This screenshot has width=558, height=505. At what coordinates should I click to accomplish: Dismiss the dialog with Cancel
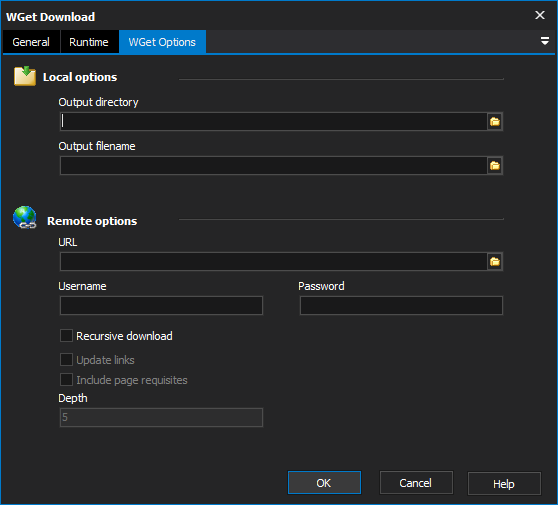(416, 483)
